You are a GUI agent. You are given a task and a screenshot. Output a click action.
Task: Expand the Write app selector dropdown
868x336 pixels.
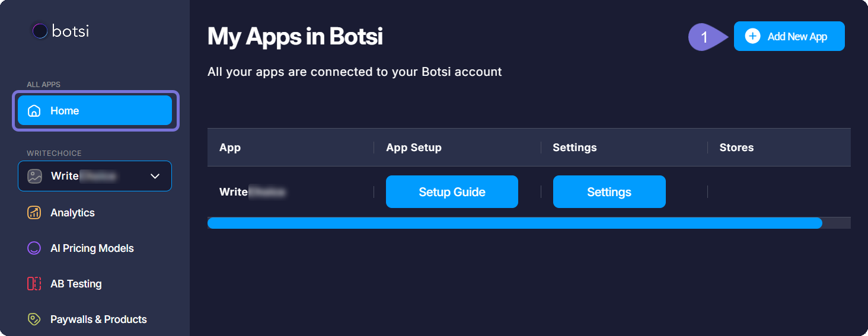point(95,176)
